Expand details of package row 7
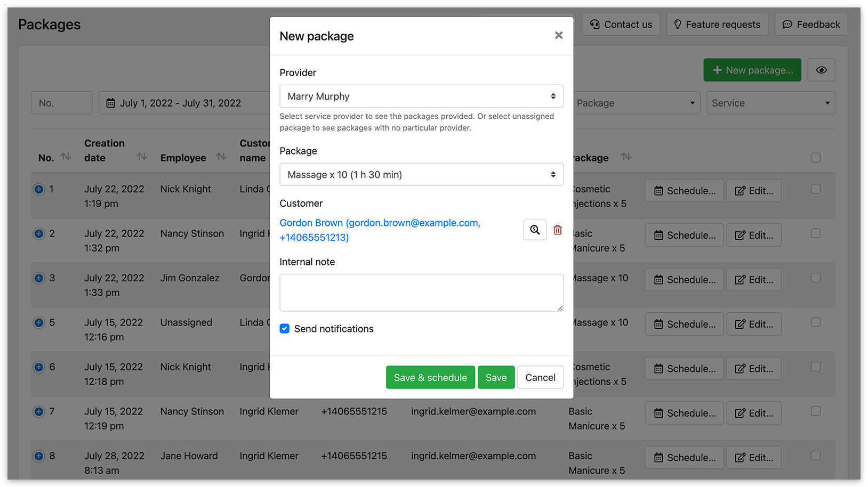Viewport: 868px width, 487px height. point(39,411)
